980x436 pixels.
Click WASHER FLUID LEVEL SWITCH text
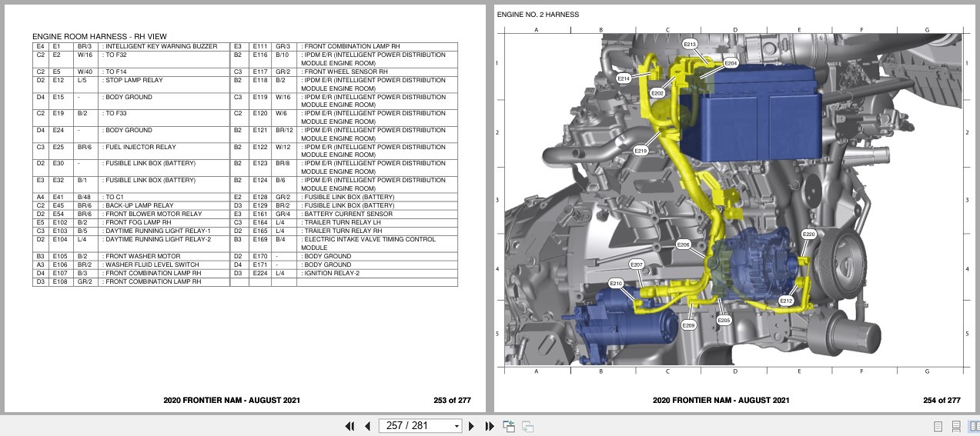tap(150, 265)
